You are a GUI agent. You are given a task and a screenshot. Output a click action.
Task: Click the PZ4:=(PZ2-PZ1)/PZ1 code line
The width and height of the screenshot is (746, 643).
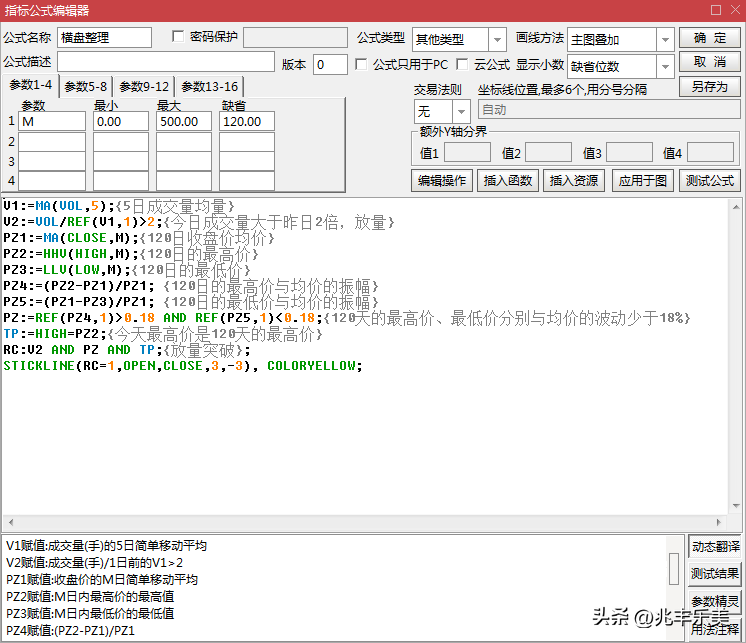click(x=191, y=286)
